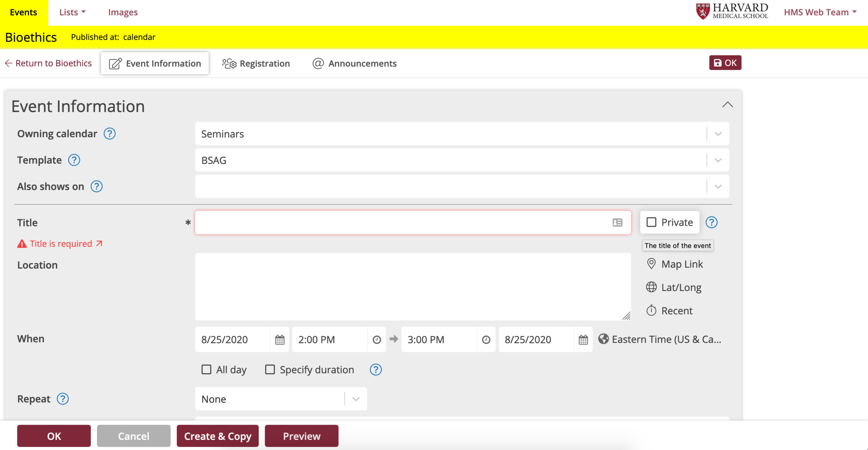Collapse the Event Information section
Viewport: 868px width, 450px height.
click(x=727, y=105)
